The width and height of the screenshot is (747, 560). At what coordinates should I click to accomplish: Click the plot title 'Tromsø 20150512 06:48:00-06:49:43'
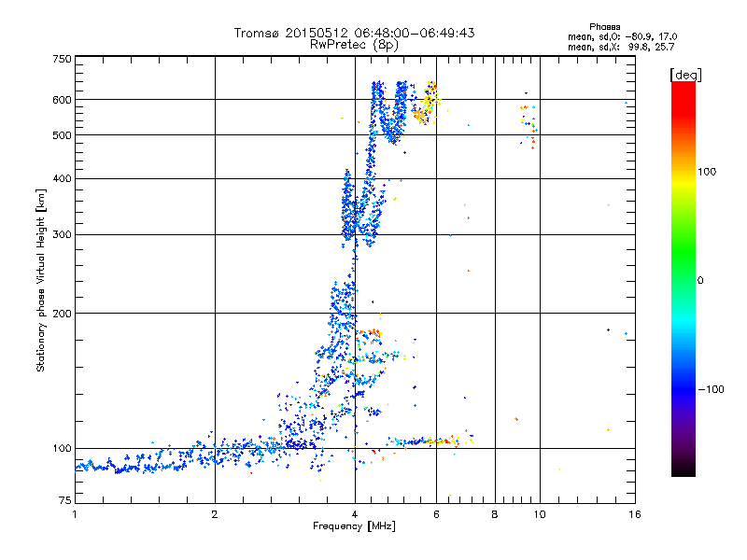354,33
